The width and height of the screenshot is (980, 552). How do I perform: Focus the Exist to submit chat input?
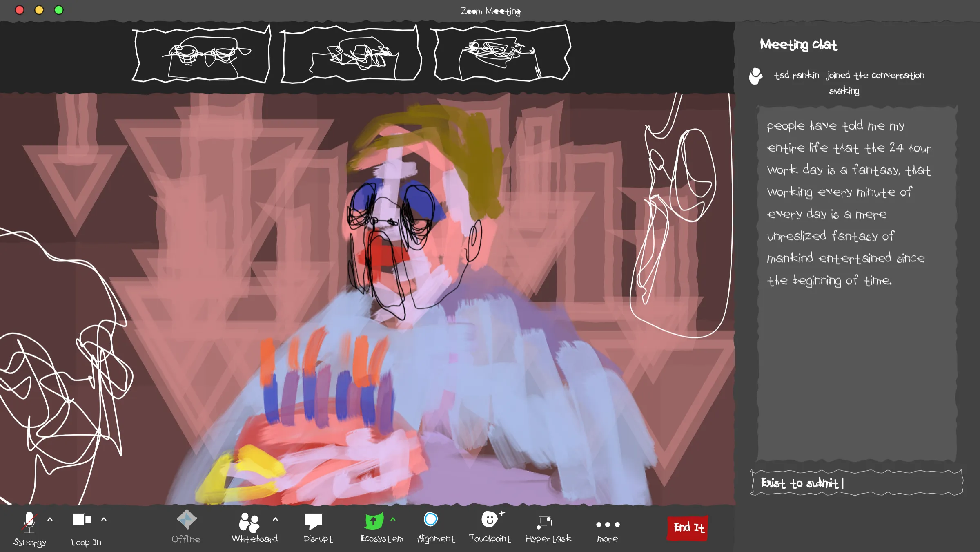pos(856,483)
